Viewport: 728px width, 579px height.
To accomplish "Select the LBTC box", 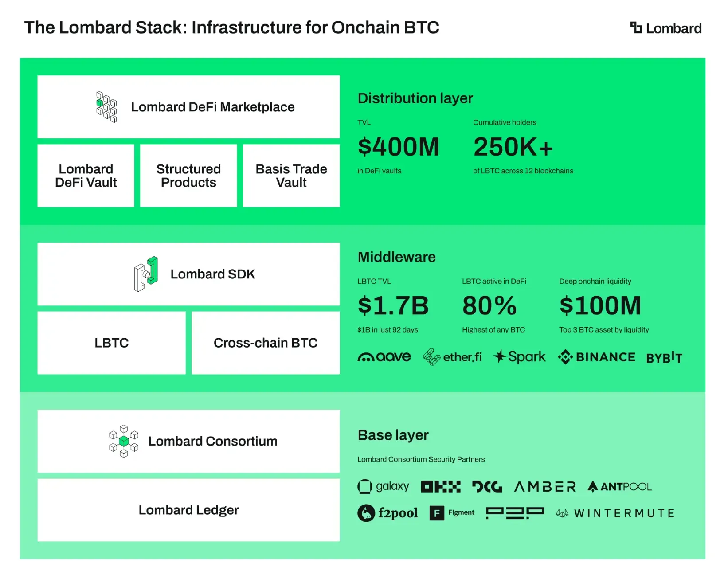I will (112, 343).
